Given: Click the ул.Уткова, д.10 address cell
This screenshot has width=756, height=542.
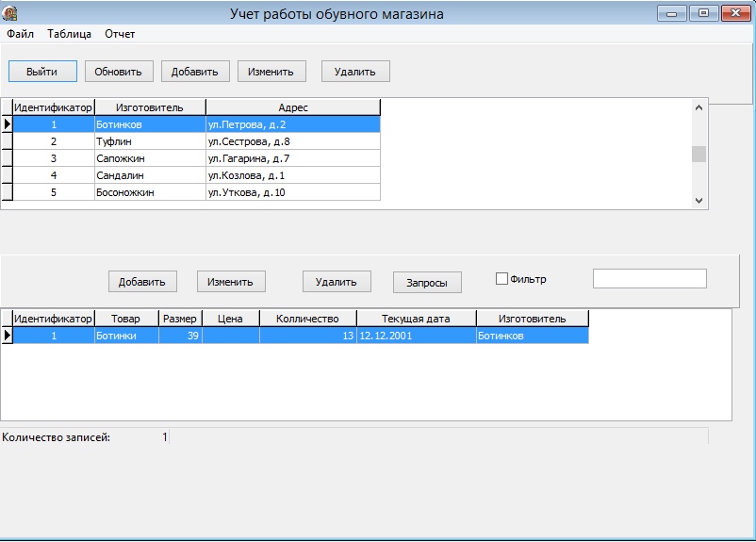Looking at the screenshot, I should (293, 192).
